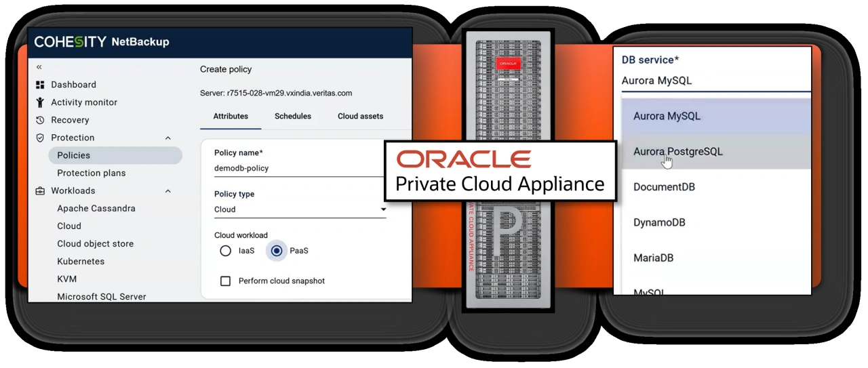Click the Dashboard grid icon
Viewport: 868px width, 368px height.
40,85
